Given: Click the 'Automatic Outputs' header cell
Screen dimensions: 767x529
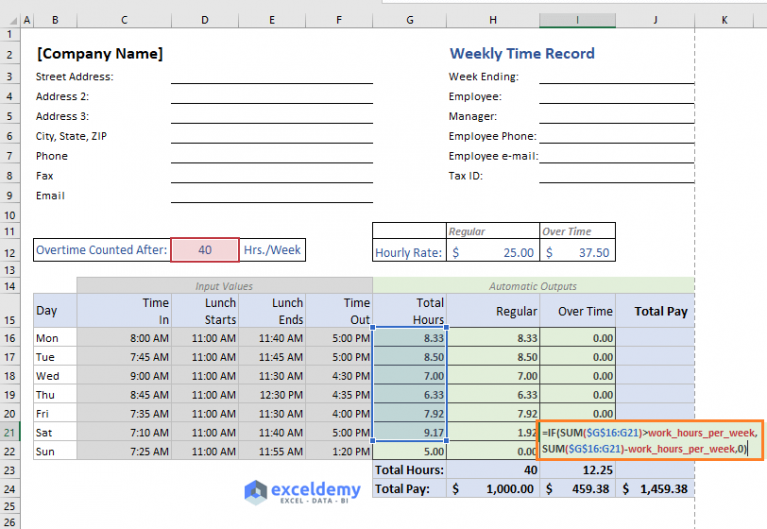Looking at the screenshot, I should 533,286.
